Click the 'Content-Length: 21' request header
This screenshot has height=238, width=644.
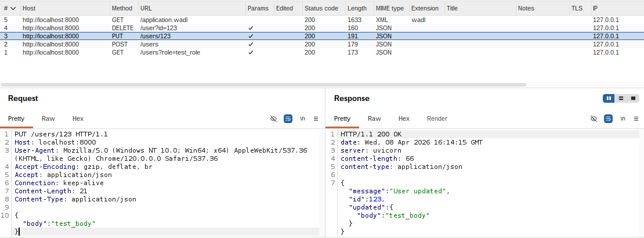pos(51,191)
